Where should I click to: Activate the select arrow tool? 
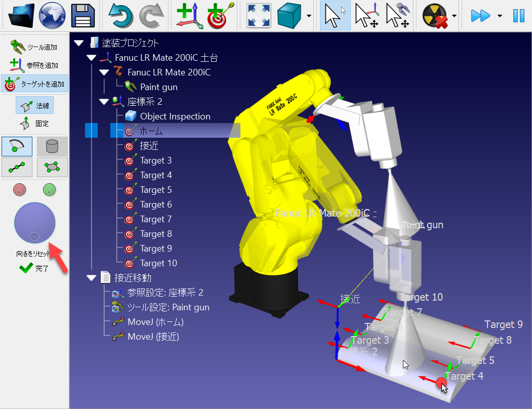coord(335,16)
